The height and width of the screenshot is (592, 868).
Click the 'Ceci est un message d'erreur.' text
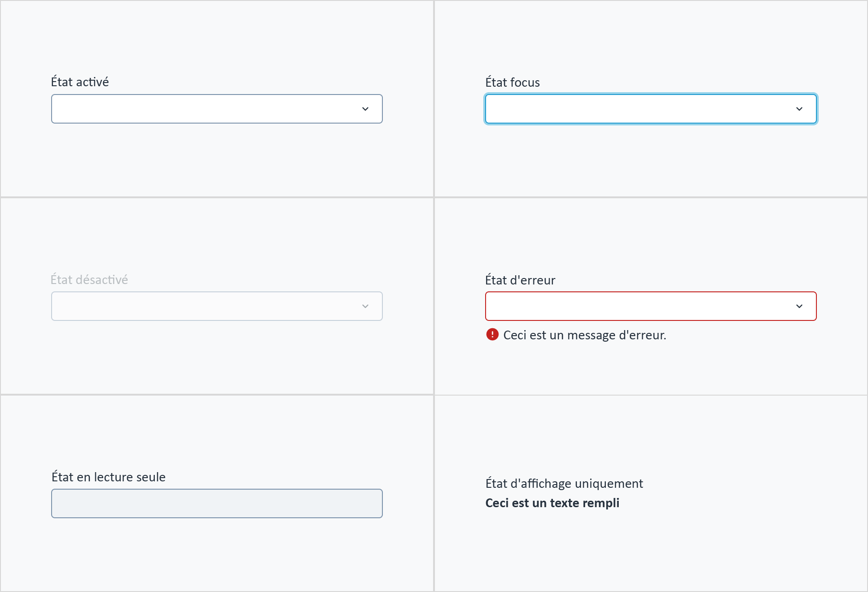tap(585, 335)
